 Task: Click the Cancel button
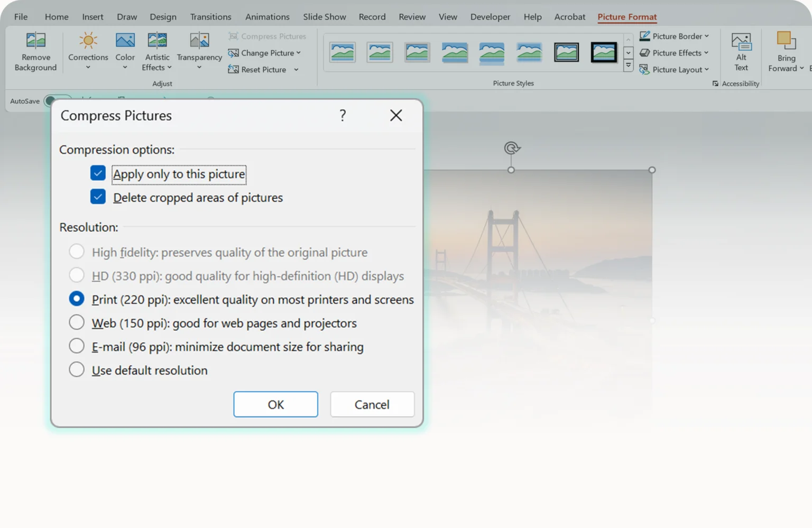click(x=372, y=404)
